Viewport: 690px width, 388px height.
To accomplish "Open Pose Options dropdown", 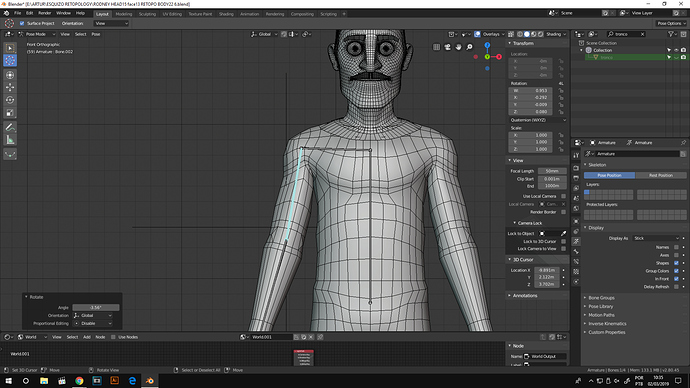I will coord(671,23).
